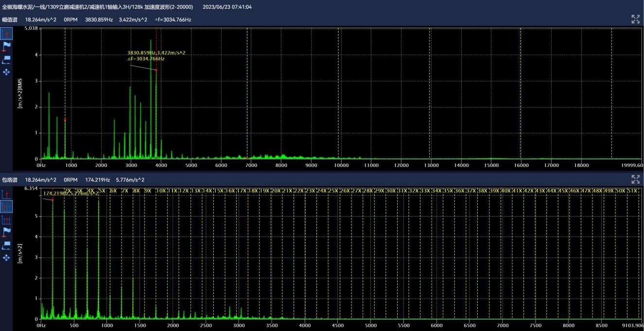Switch to sideband cursor mode in envelope spectrum
Viewport: 644px width, 331px height.
point(6,220)
